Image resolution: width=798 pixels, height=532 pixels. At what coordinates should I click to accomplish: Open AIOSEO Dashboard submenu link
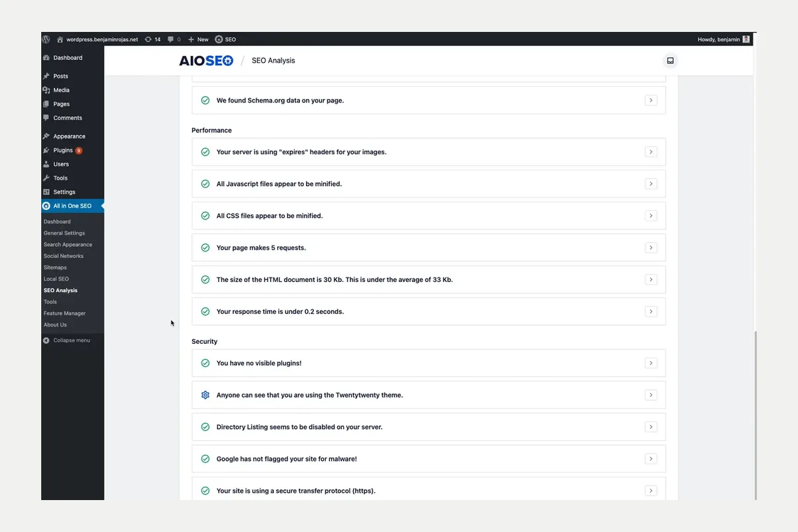click(x=57, y=221)
